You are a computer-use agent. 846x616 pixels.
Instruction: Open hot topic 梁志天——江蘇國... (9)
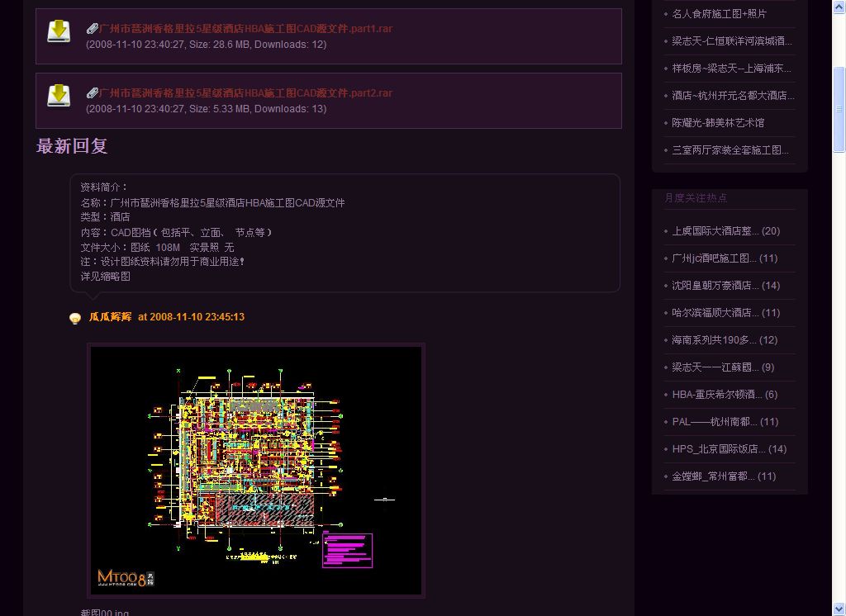coord(723,367)
